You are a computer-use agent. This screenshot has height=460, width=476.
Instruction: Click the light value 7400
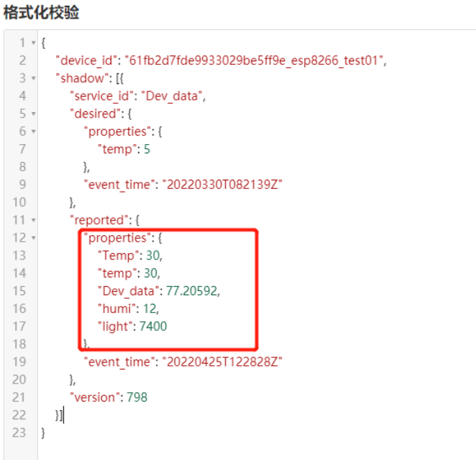click(153, 327)
